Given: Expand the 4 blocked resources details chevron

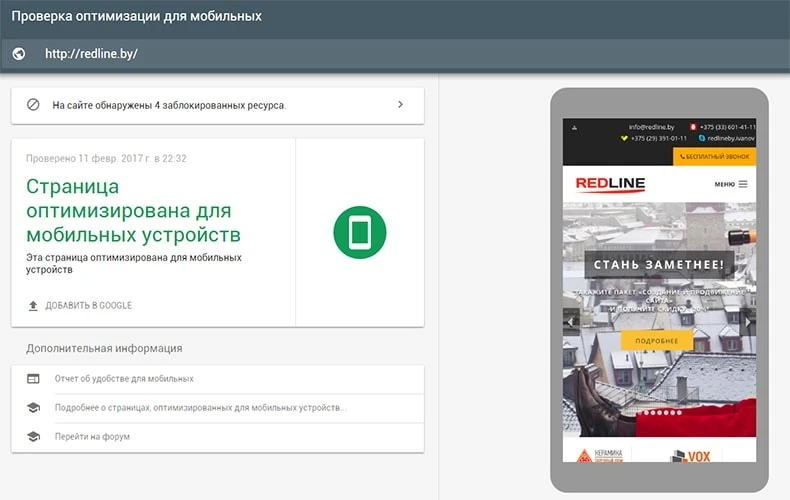Looking at the screenshot, I should (x=401, y=104).
